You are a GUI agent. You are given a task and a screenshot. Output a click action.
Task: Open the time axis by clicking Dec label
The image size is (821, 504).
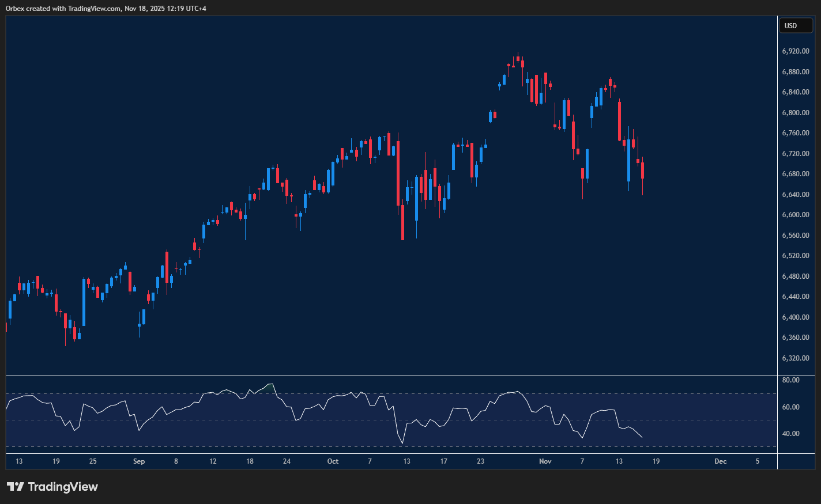[x=720, y=461]
